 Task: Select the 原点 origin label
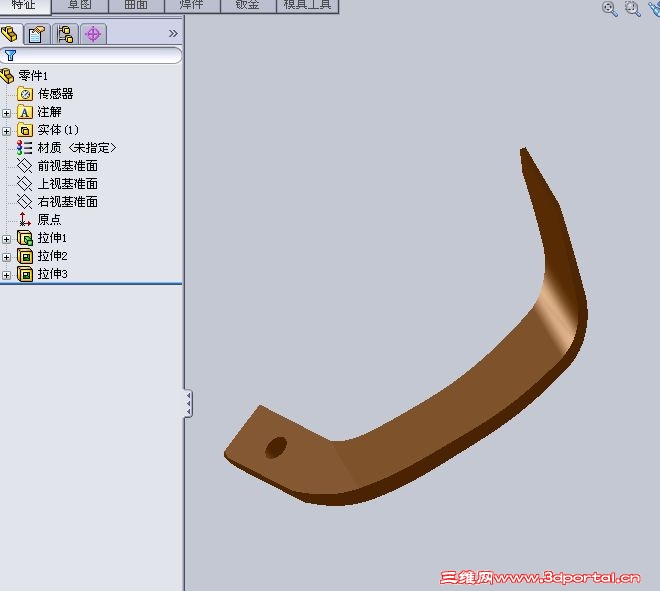point(49,220)
